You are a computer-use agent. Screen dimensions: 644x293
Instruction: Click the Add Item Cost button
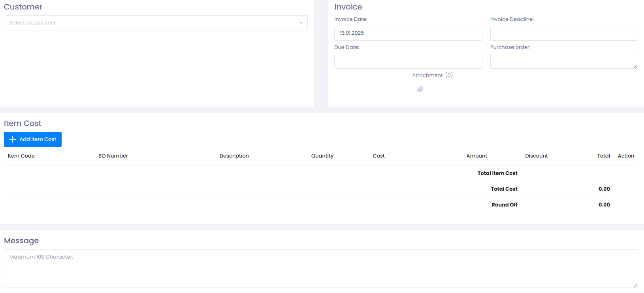tap(33, 139)
